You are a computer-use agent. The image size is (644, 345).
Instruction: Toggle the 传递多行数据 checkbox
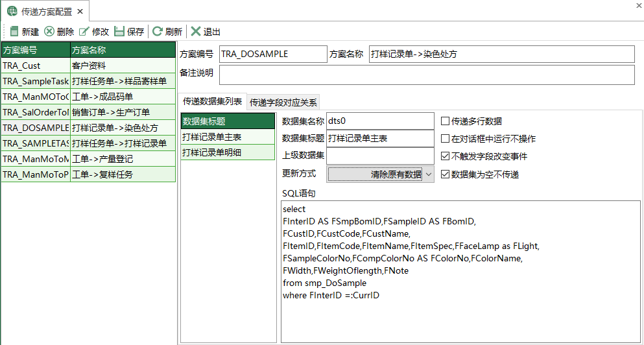coord(445,121)
